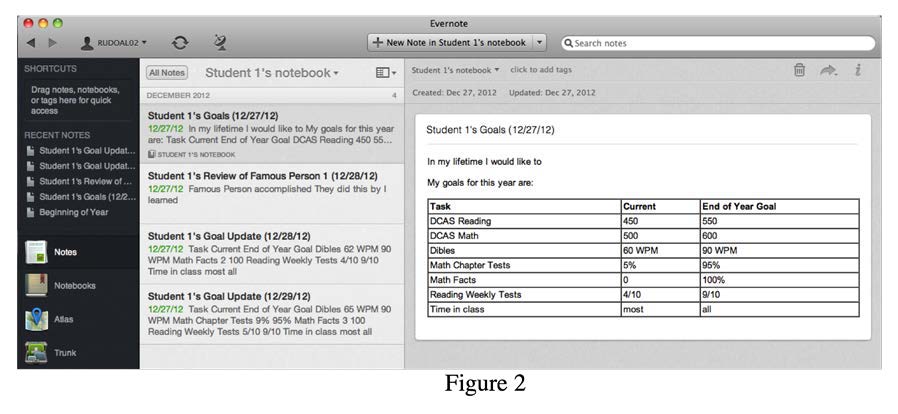Screen dimensions: 898x414
Task: Click the '60 WPM' current value cell
Action: [660, 250]
